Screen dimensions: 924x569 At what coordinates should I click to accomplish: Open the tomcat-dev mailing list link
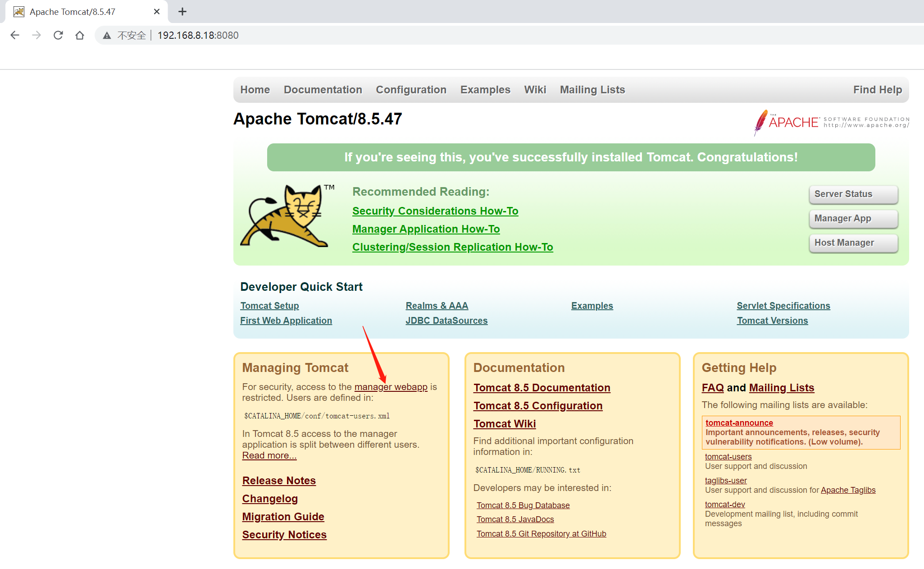(724, 505)
